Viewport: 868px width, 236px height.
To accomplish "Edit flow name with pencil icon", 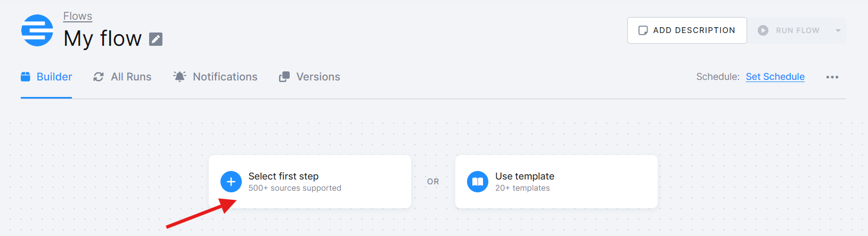I will (x=155, y=39).
